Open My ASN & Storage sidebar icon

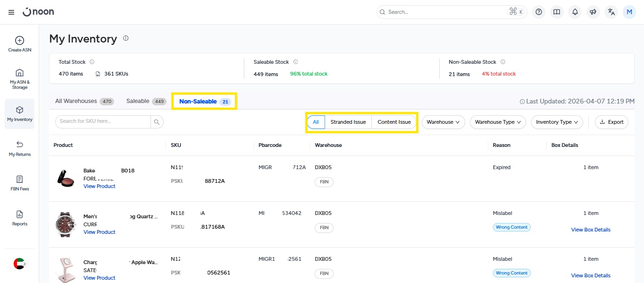click(x=20, y=73)
